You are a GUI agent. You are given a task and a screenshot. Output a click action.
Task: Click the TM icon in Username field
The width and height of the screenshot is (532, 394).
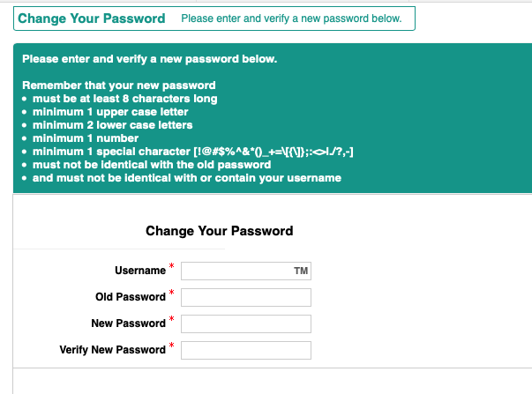(x=300, y=271)
